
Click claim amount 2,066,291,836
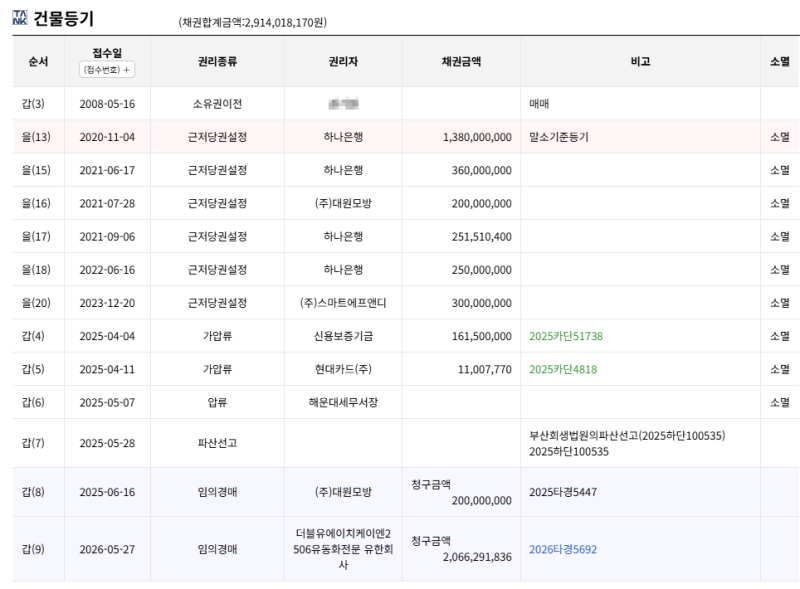click(x=477, y=557)
